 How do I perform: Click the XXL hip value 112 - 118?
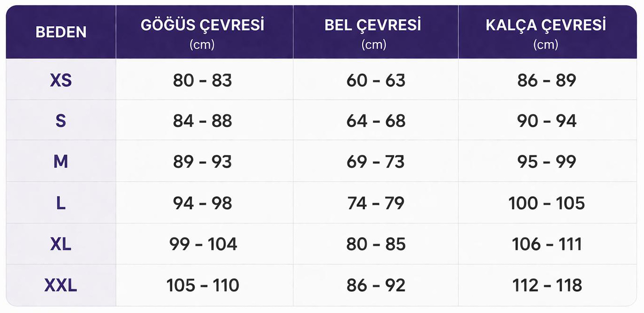547,285
